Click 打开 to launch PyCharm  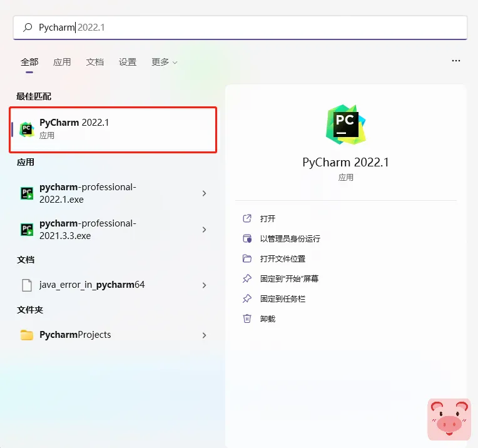pyautogui.click(x=268, y=218)
